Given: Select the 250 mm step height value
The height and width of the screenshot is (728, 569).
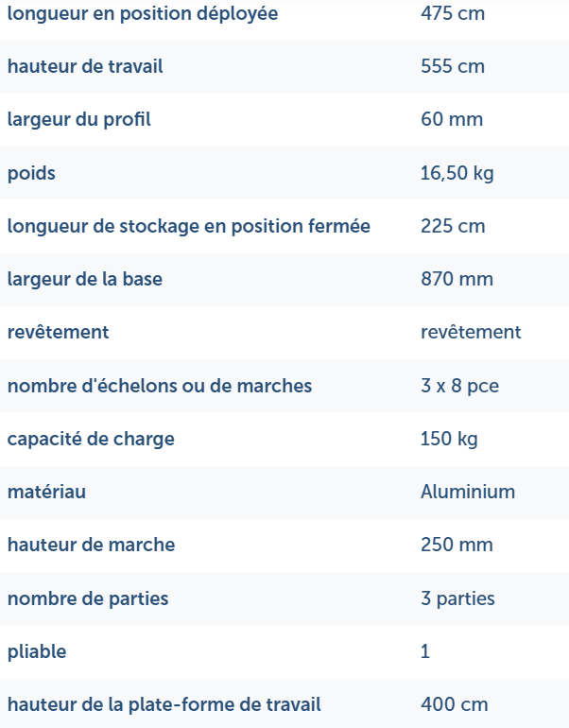Looking at the screenshot, I should point(457,545).
